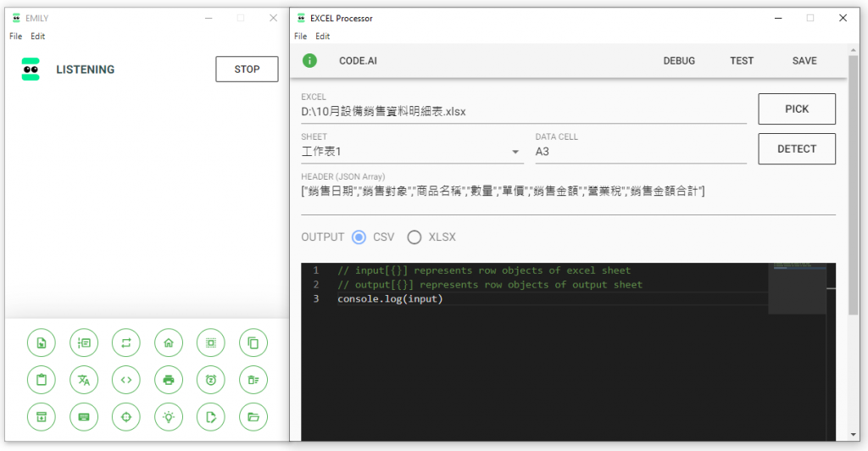868x451 pixels.
Task: Click the DETECT button
Action: point(797,149)
